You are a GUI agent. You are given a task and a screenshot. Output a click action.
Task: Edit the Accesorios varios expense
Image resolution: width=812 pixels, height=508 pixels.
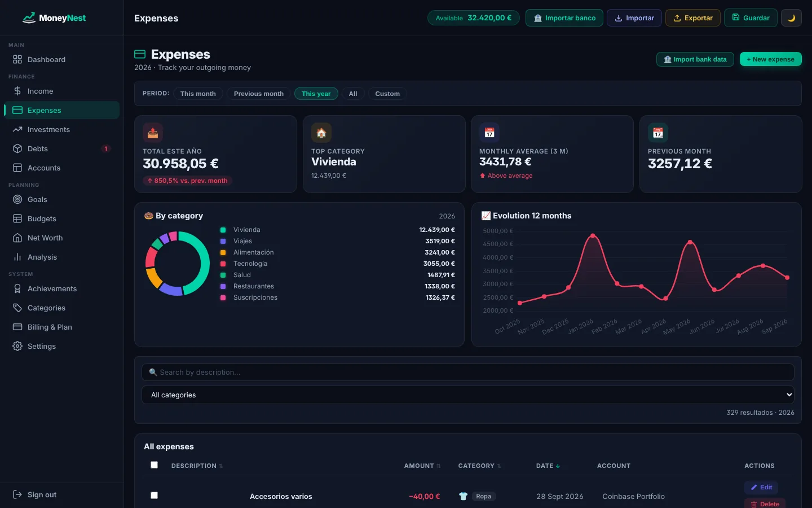click(761, 487)
